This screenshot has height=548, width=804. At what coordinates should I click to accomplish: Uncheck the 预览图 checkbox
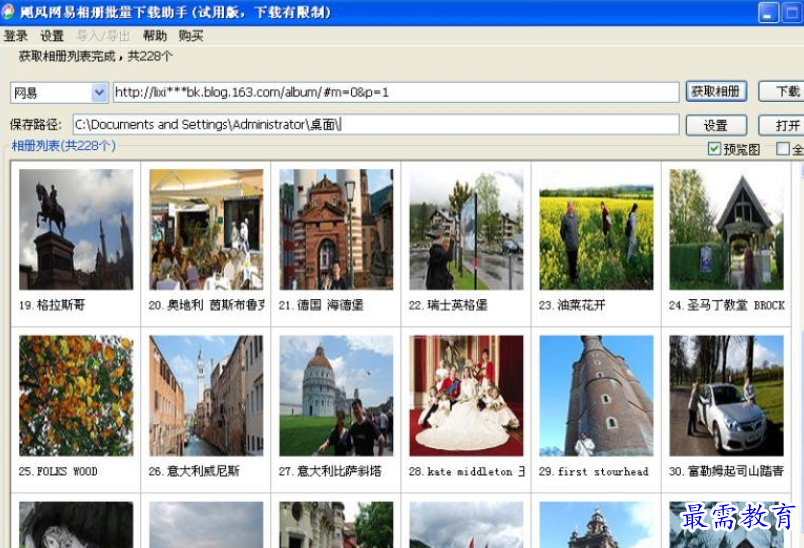(x=714, y=149)
